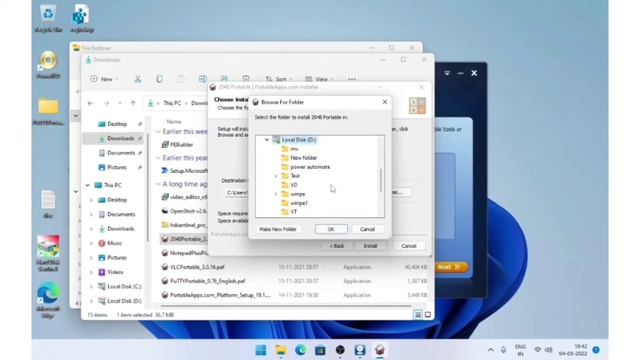
Task: Go back with the installer's Back button
Action: (337, 246)
